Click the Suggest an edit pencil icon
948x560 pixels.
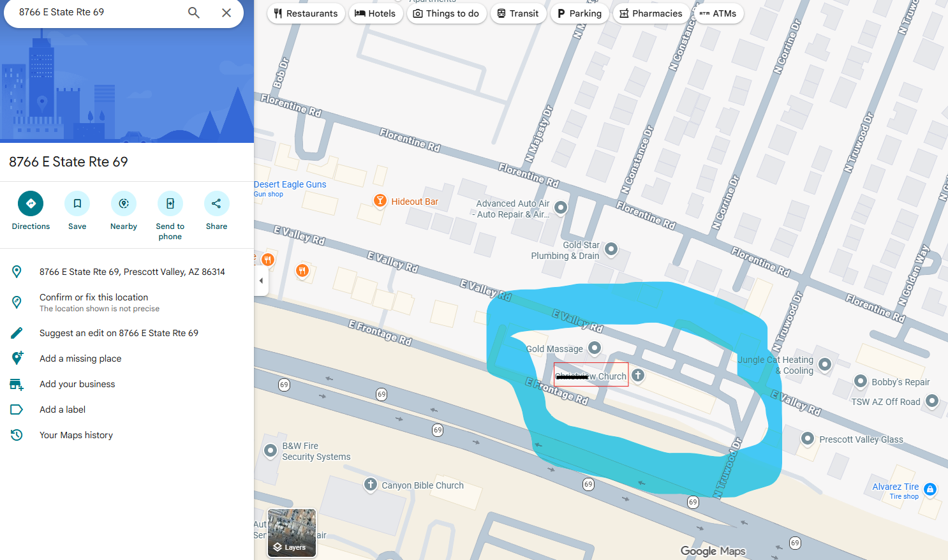pyautogui.click(x=17, y=333)
